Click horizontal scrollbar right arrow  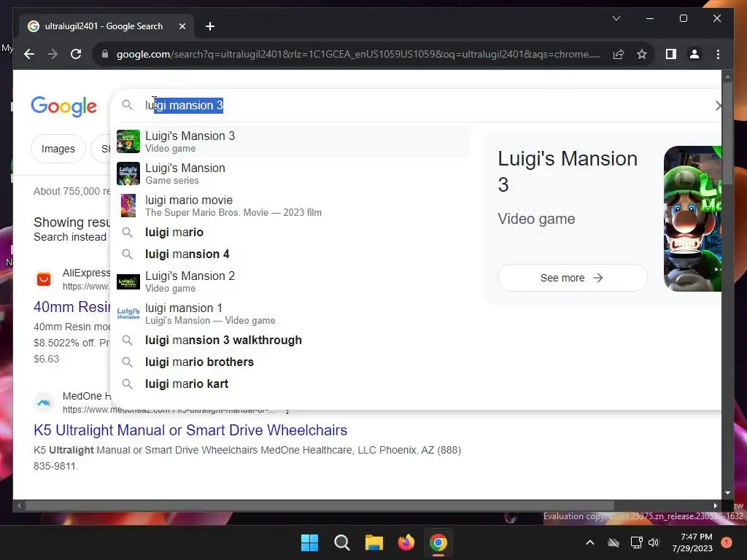point(715,506)
